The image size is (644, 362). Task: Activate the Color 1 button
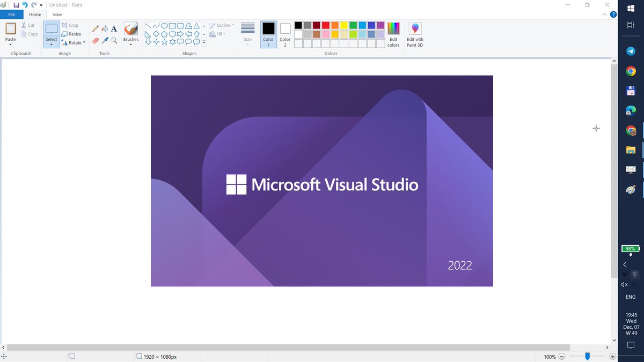coord(268,35)
